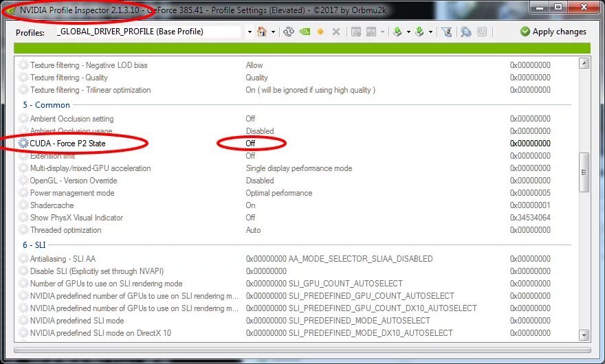
Task: Select hex value 0x00000001 for Shadercache
Action: (530, 205)
